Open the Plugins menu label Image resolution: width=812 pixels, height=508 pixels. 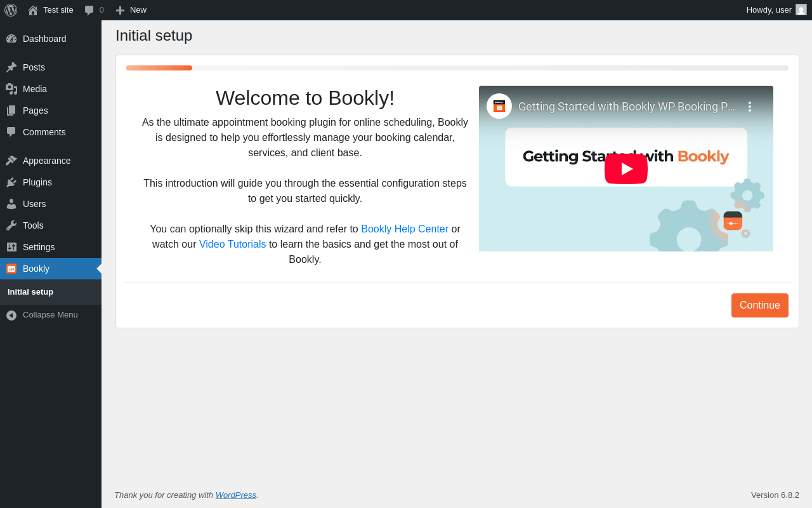(x=37, y=182)
